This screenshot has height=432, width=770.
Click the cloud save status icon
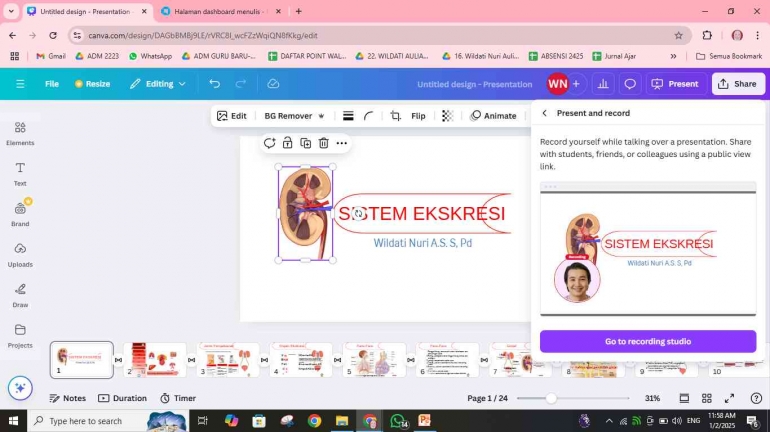click(273, 84)
